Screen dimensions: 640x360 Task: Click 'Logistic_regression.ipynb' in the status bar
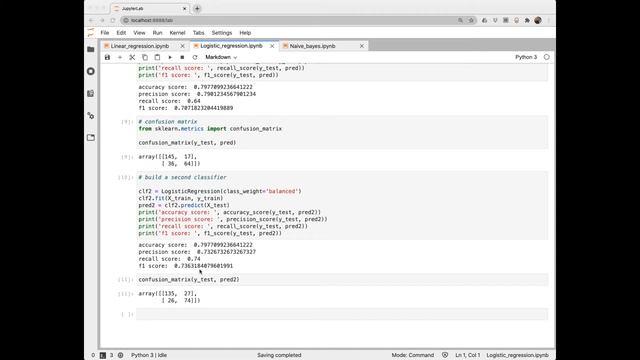click(518, 355)
